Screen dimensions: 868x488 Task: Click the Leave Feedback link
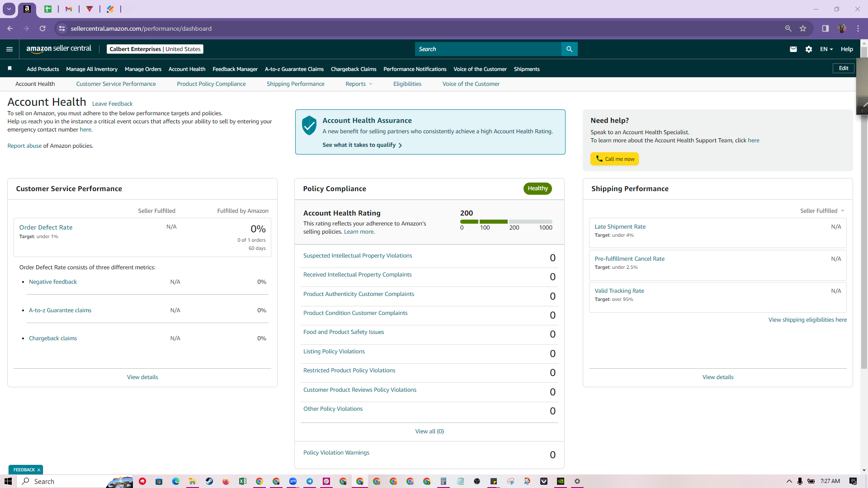point(112,104)
